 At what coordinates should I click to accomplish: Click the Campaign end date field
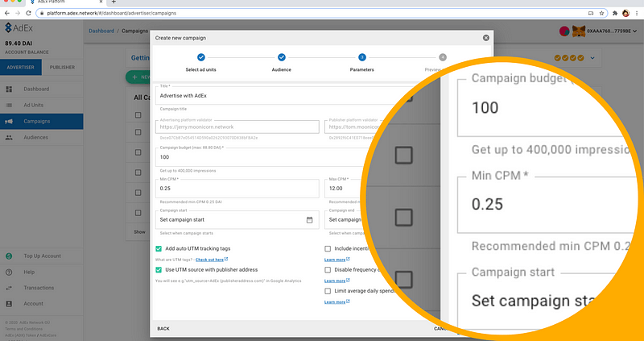click(345, 219)
